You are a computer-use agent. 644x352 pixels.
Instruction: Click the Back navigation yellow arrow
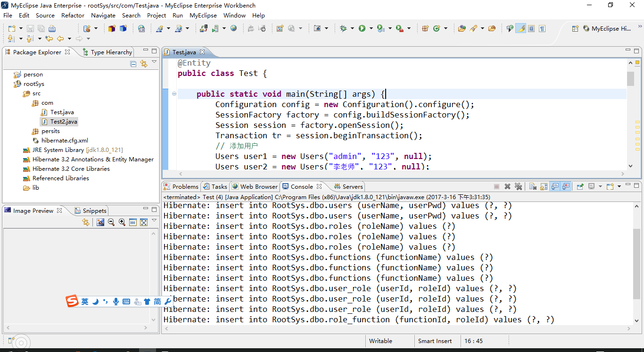pos(60,39)
